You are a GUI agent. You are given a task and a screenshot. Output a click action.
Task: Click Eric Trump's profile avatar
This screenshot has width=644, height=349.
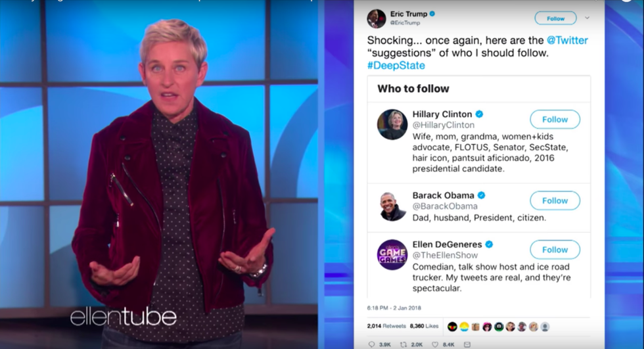376,18
